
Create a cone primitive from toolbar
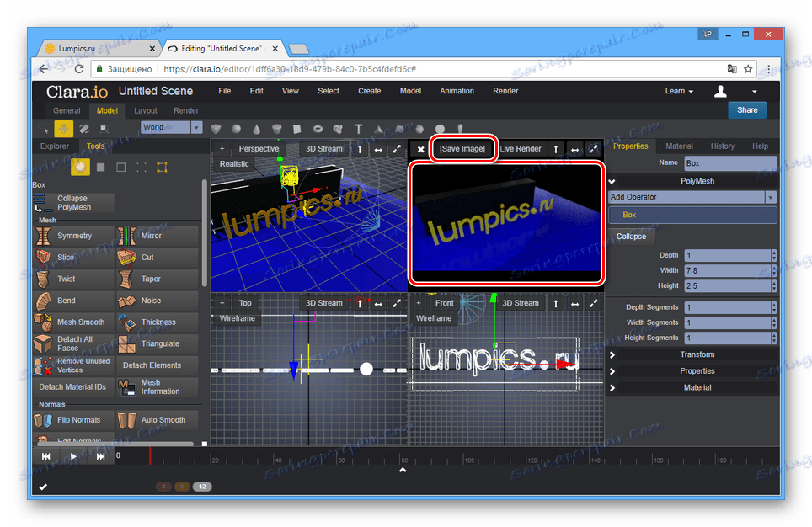pyautogui.click(x=256, y=129)
